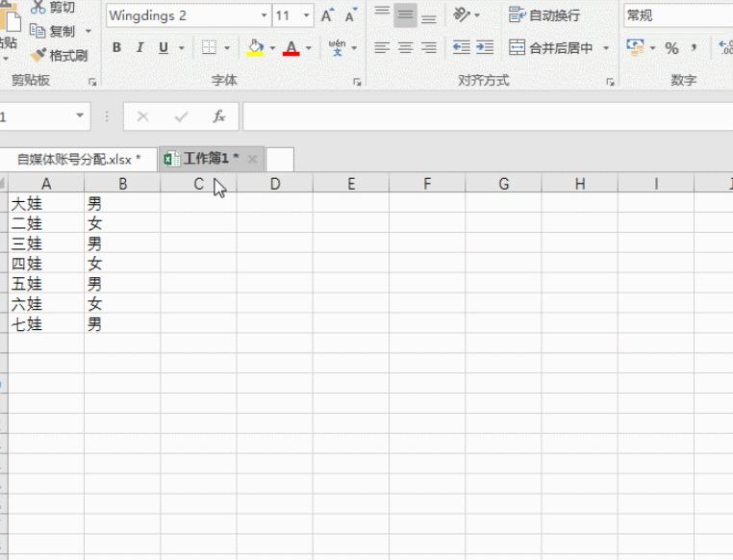The image size is (733, 560).
Task: Select gender cell next to 二娃
Action: [x=122, y=223]
